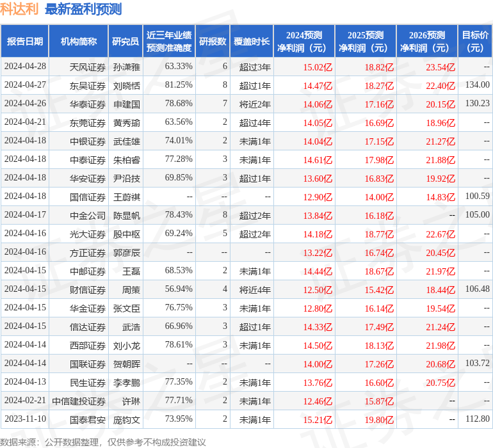Click target price 103.72
The width and height of the screenshot is (493, 448).
(x=477, y=363)
